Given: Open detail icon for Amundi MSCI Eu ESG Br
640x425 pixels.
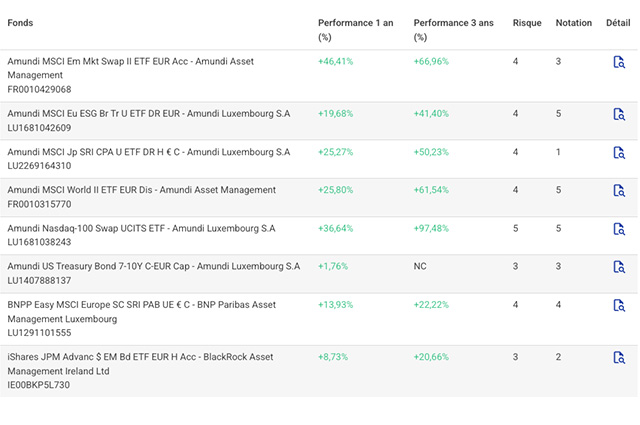Looking at the screenshot, I should [x=619, y=114].
